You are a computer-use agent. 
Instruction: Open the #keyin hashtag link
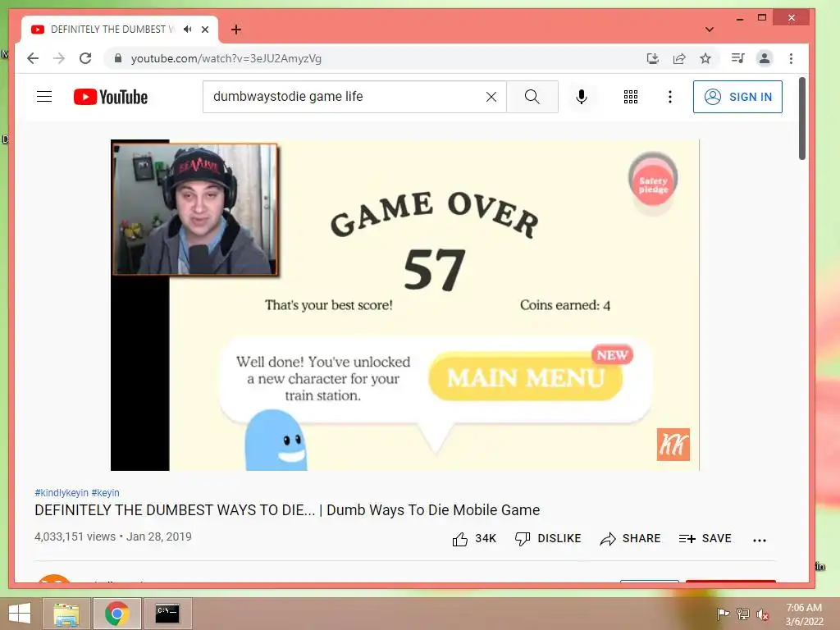pyautogui.click(x=106, y=492)
